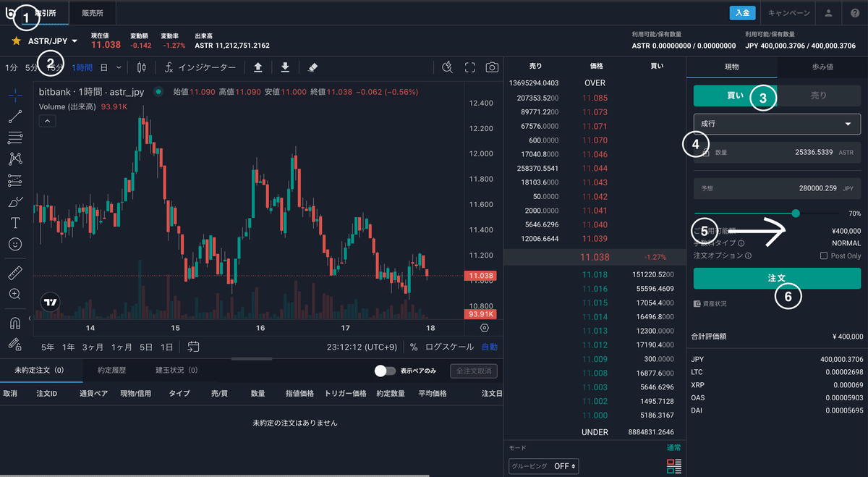Viewport: 868px width, 477px height.
Task: Collapse the left drawing toolbar arrow
Action: coord(30,318)
